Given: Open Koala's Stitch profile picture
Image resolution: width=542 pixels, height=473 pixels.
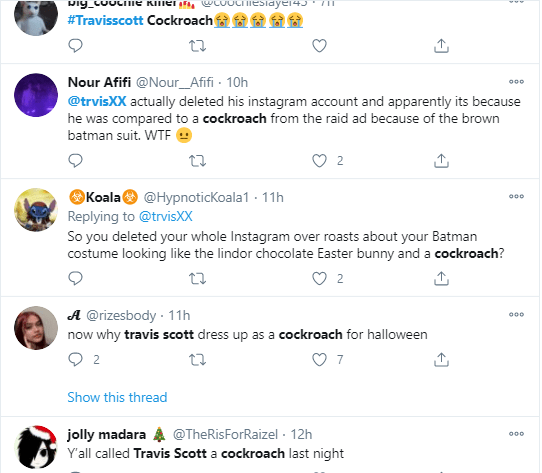Looking at the screenshot, I should pos(36,210).
